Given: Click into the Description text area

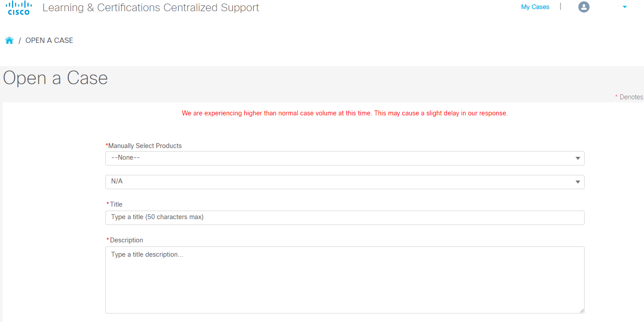Looking at the screenshot, I should (345, 280).
